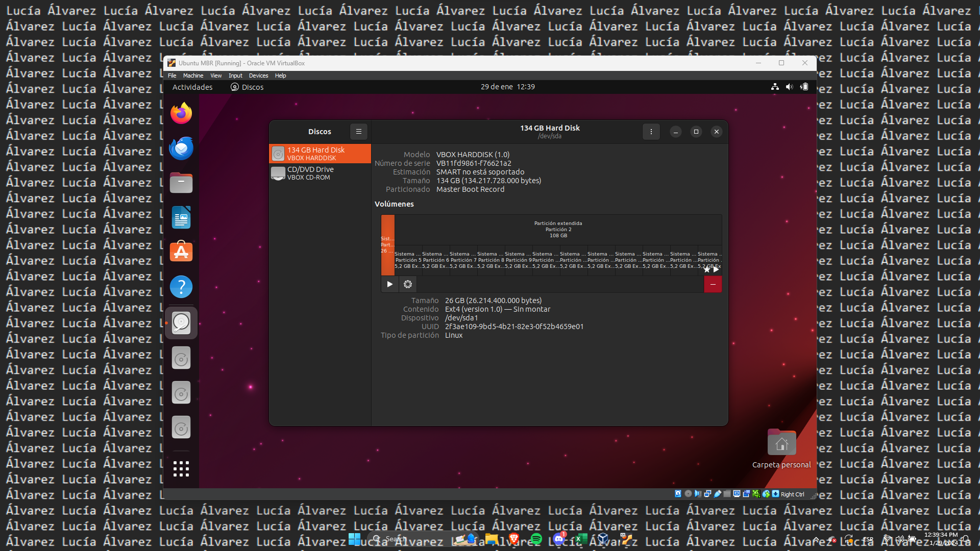The height and width of the screenshot is (551, 980).
Task: Open the date and time calendar panel
Action: 507,87
